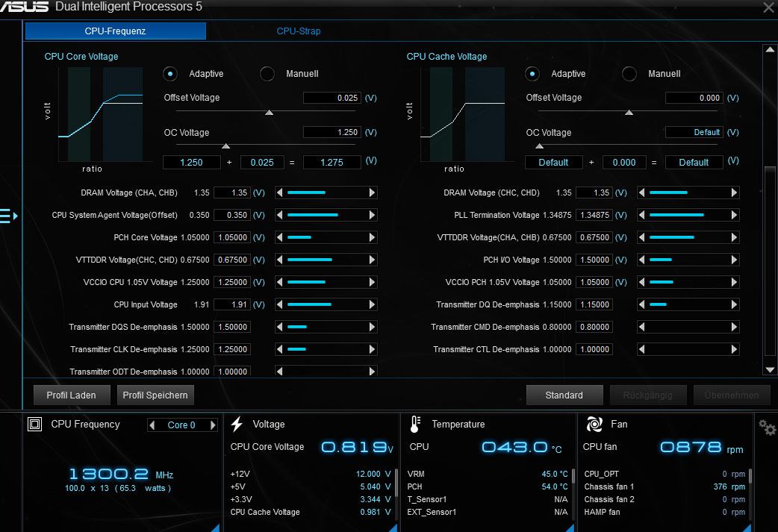Click the Rückgängig button
778x532 pixels.
648,395
